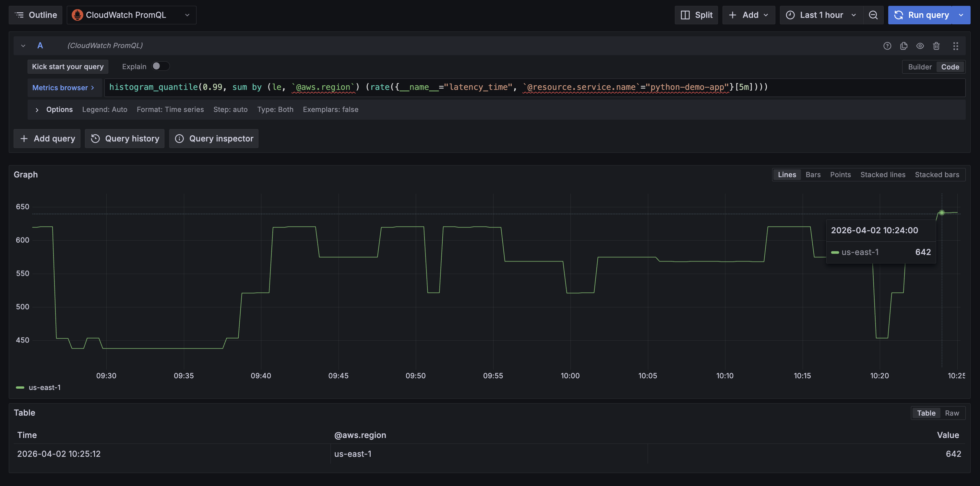Viewport: 980px width, 486px height.
Task: Toggle query A visibility with the eye icon
Action: 920,46
